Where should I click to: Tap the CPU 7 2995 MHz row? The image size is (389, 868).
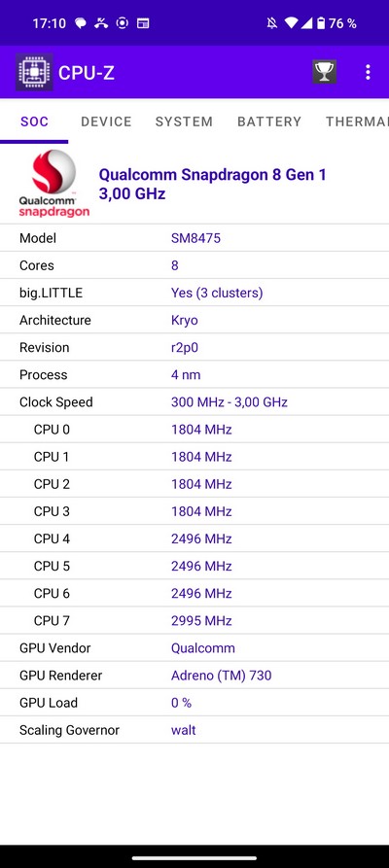coord(194,620)
